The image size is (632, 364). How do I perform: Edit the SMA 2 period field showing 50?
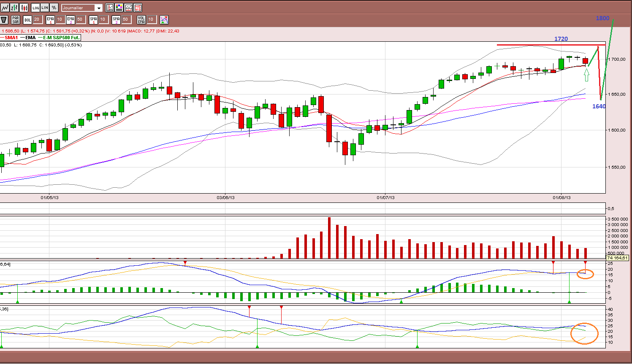tap(126, 19)
